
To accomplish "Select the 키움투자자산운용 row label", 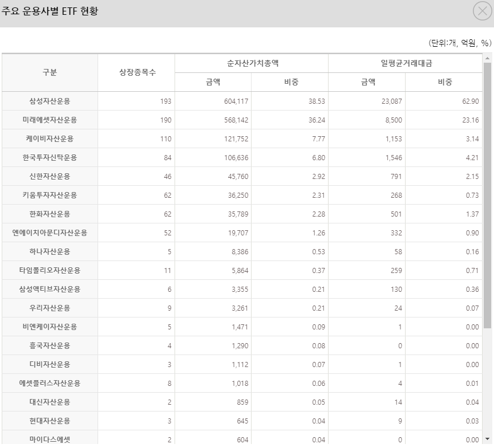I will pos(50,195).
